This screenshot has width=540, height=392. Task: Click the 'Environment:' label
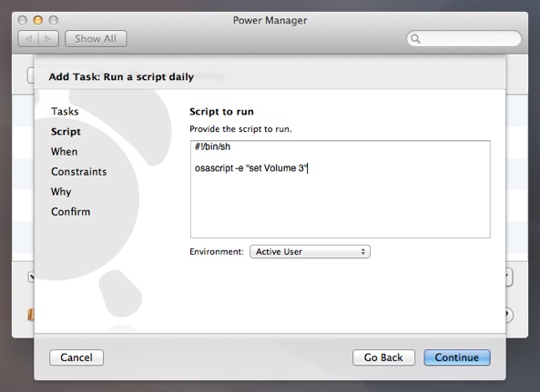pyautogui.click(x=217, y=252)
